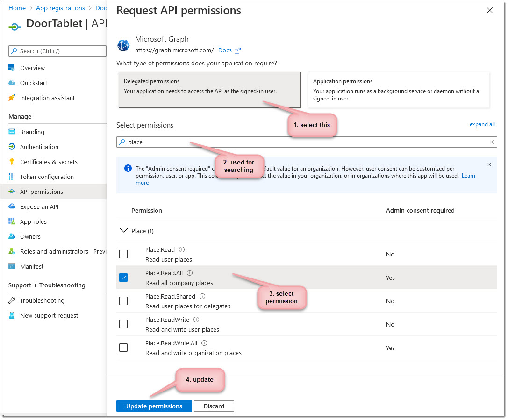Enable the Place.Read permission checkbox
This screenshot has height=420, width=508.
123,254
